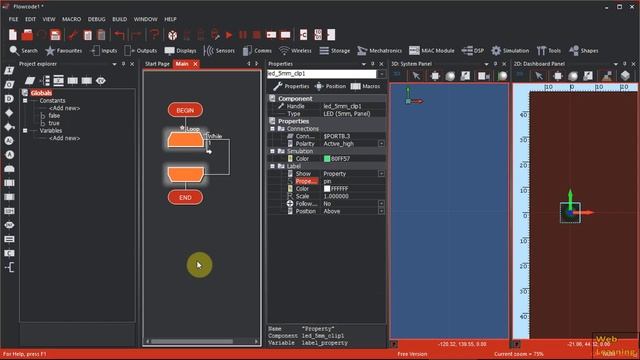Open the Sensors component menu
This screenshot has height=360, width=640.
click(219, 51)
